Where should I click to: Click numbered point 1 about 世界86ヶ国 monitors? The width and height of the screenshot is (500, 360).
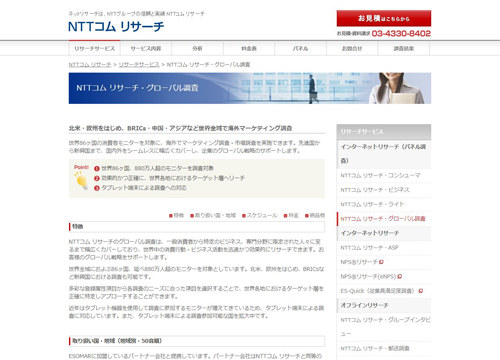pyautogui.click(x=154, y=168)
